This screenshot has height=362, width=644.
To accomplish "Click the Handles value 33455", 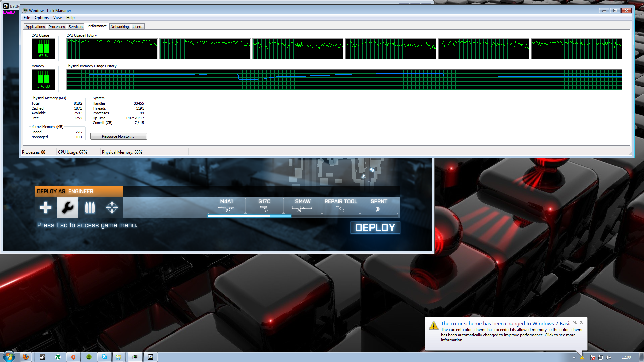I will 139,103.
